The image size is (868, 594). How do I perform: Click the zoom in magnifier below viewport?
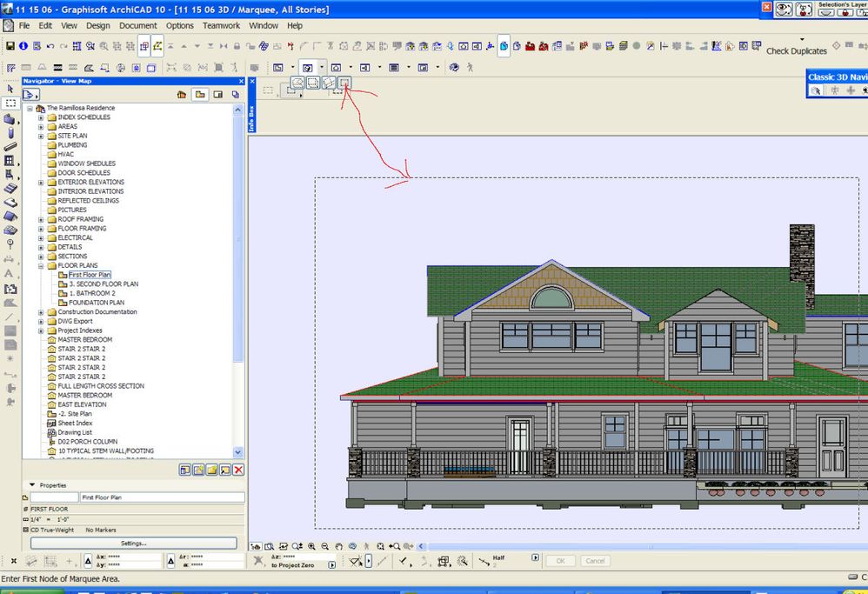click(x=311, y=546)
